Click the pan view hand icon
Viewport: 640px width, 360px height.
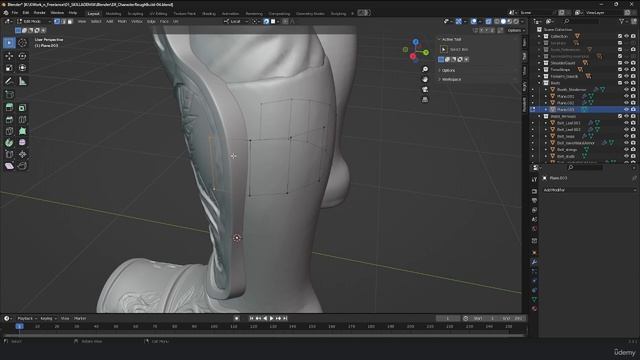point(425,79)
